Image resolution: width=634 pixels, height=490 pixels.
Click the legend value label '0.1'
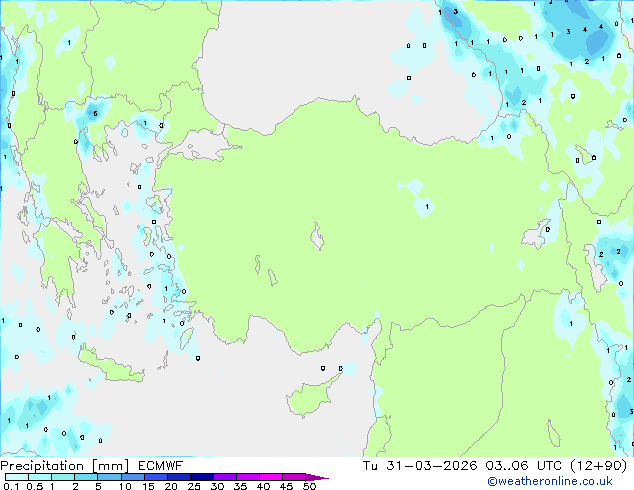11,486
